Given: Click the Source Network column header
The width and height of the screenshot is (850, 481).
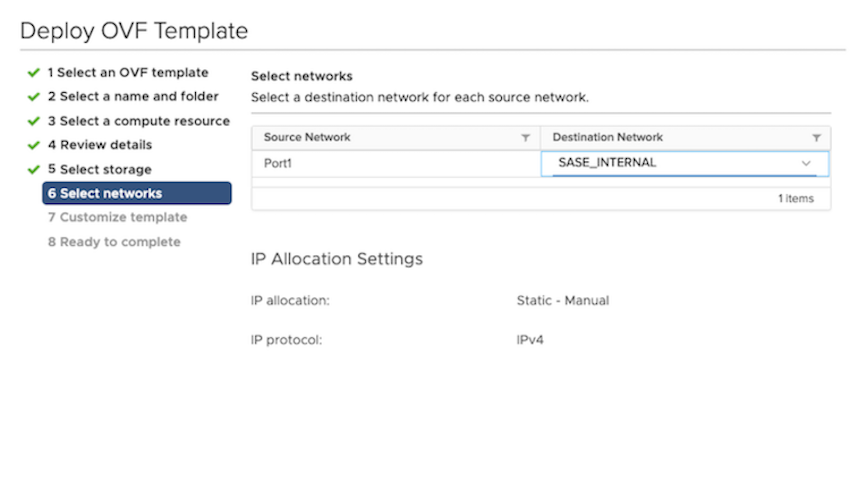Looking at the screenshot, I should pyautogui.click(x=308, y=138).
